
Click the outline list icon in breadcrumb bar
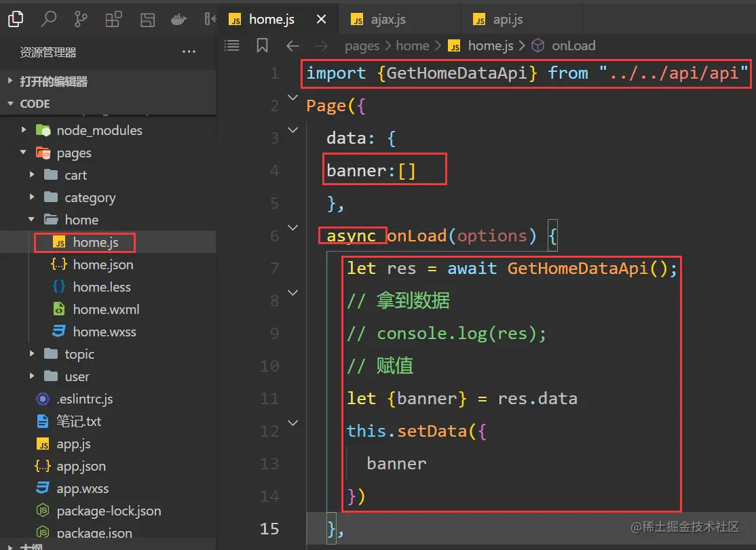tap(232, 45)
